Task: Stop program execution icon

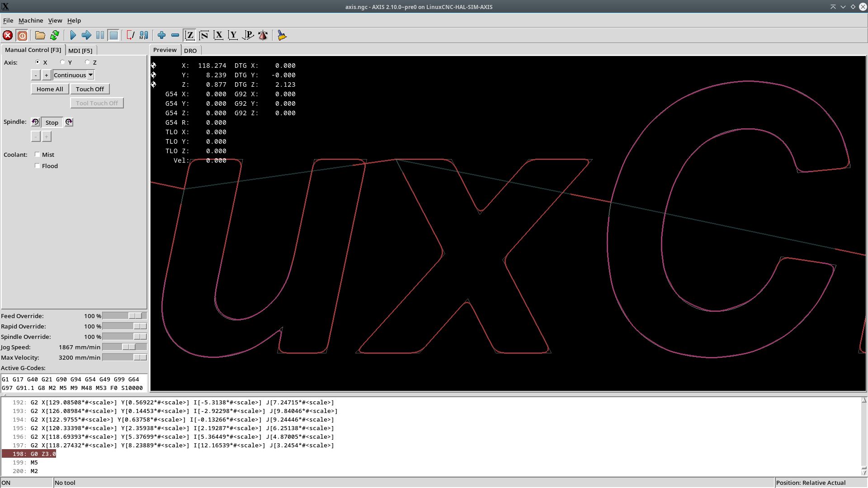Action: pyautogui.click(x=113, y=35)
